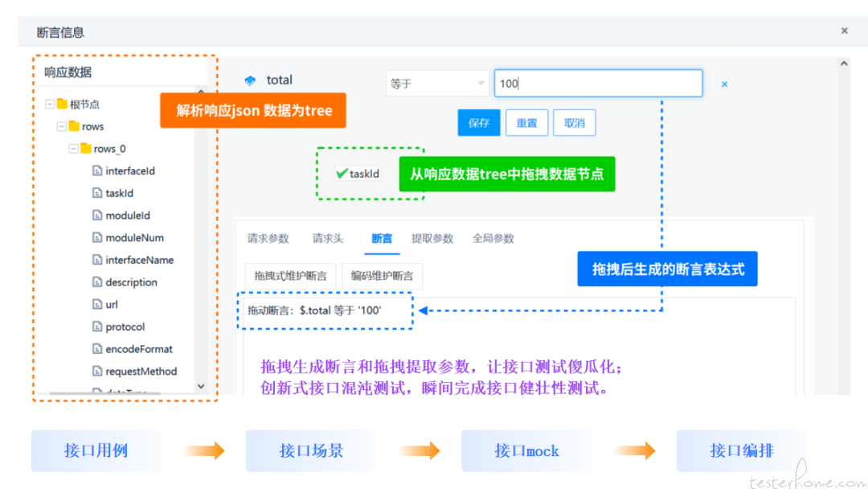
Task: Click the horizontal scrollbar under response tree
Action: [x=105, y=393]
